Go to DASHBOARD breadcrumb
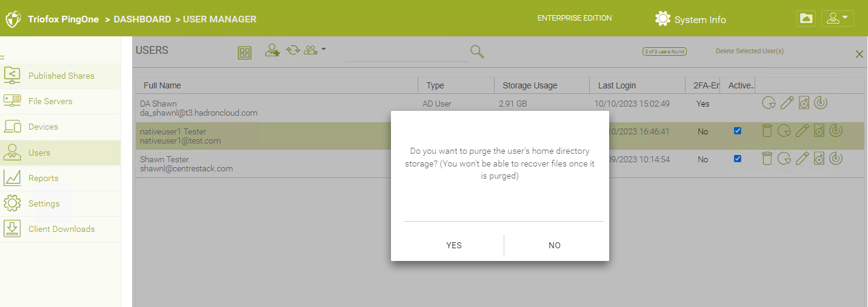The height and width of the screenshot is (307, 868). coord(142,19)
